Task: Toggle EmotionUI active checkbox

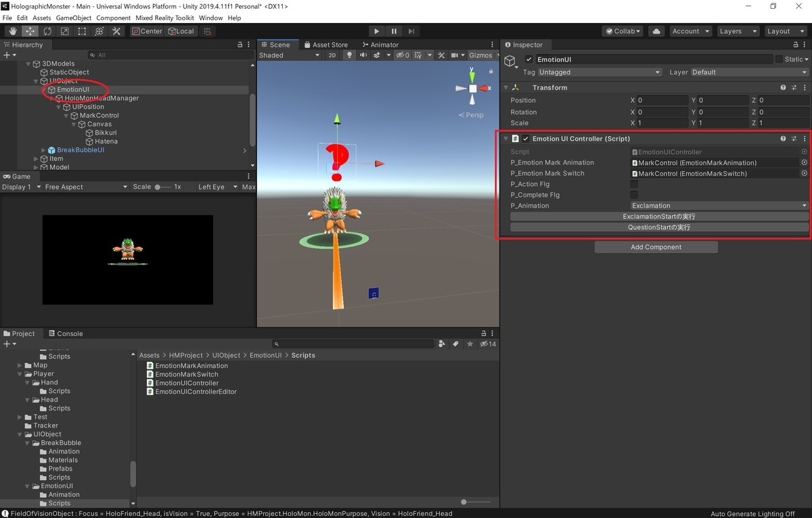Action: (529, 60)
